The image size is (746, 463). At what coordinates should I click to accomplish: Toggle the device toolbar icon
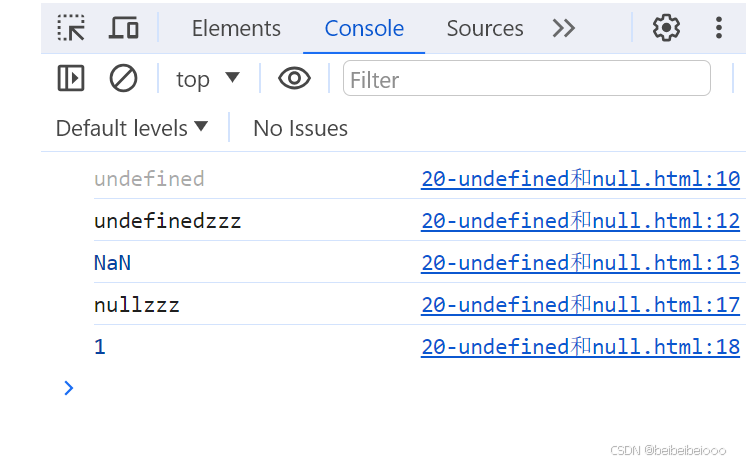point(123,28)
